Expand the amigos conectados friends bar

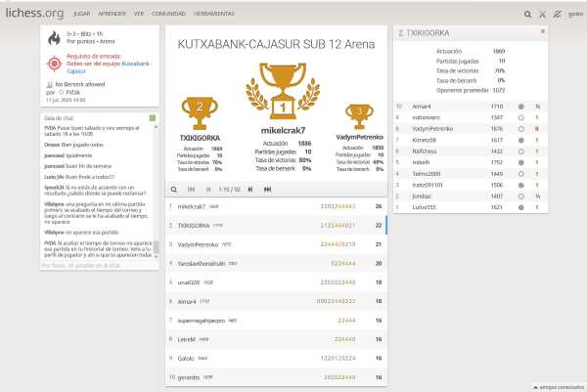(x=558, y=385)
